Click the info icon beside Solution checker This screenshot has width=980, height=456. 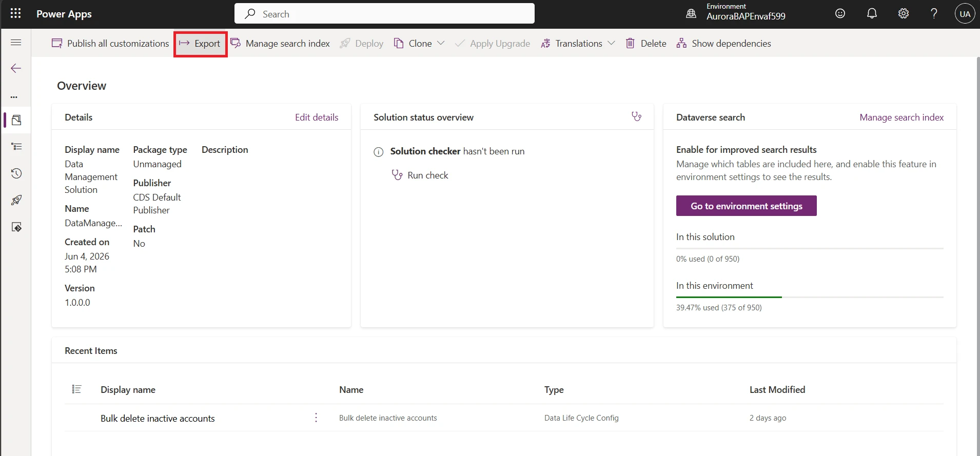(379, 152)
